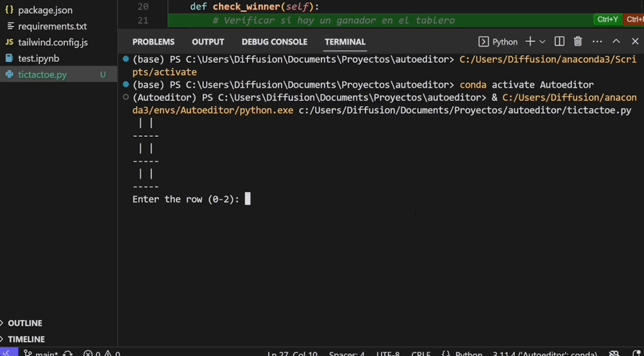644x356 pixels.
Task: Expand the OUTLINE section
Action: pos(25,323)
